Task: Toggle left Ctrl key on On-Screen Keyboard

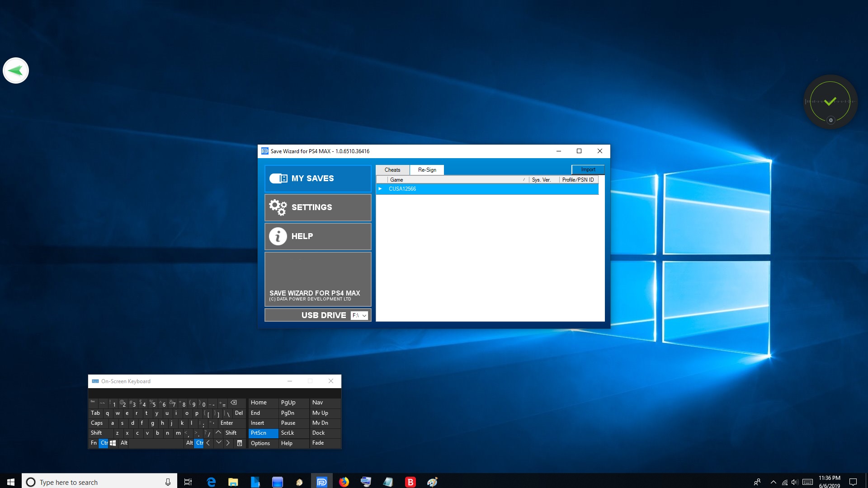Action: pyautogui.click(x=104, y=443)
